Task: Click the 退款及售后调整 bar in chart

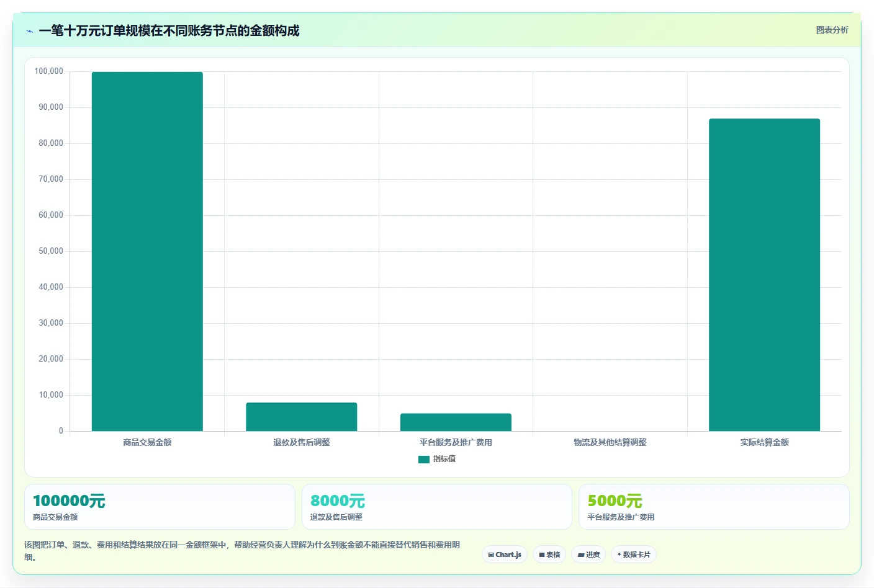Action: click(302, 417)
